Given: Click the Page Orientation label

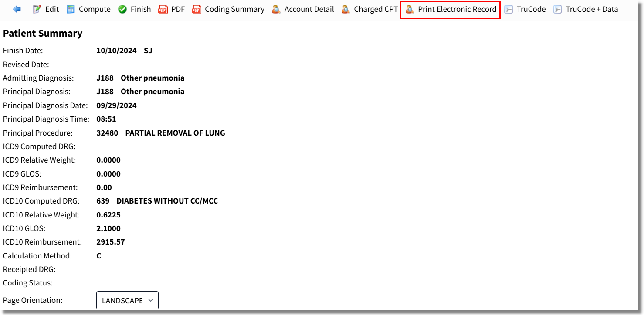Looking at the screenshot, I should pyautogui.click(x=33, y=300).
